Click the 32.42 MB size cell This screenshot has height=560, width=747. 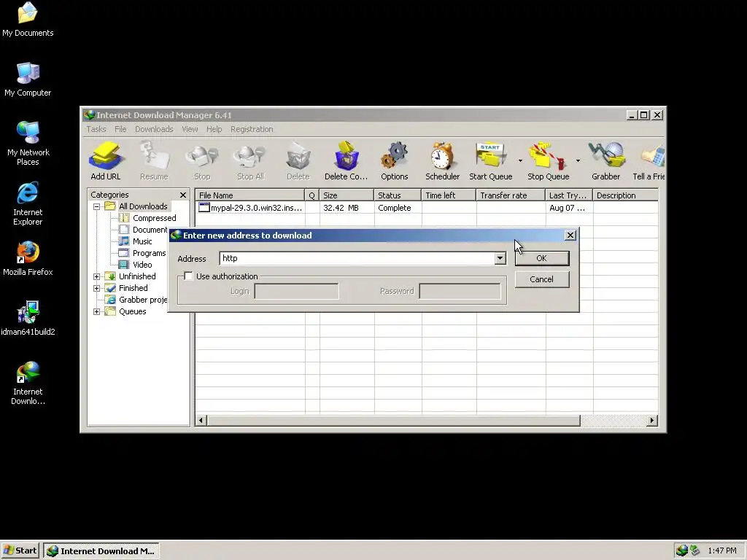click(341, 208)
